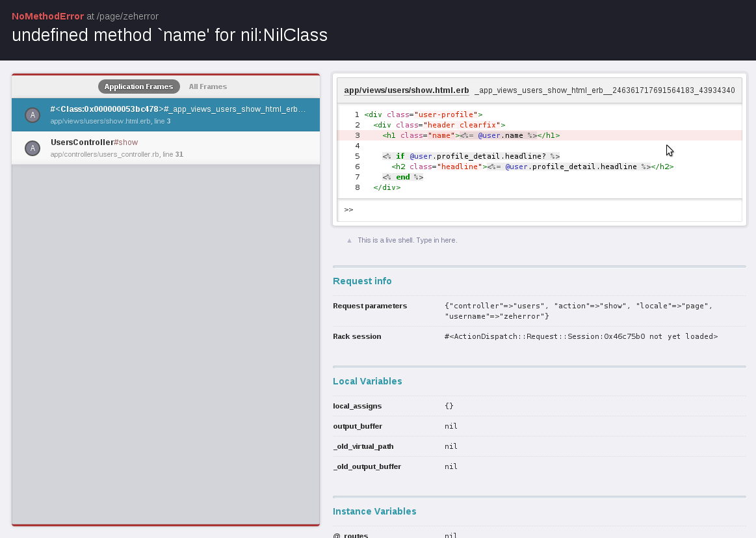
Task: Click the Local Variables heading
Action: 367,381
